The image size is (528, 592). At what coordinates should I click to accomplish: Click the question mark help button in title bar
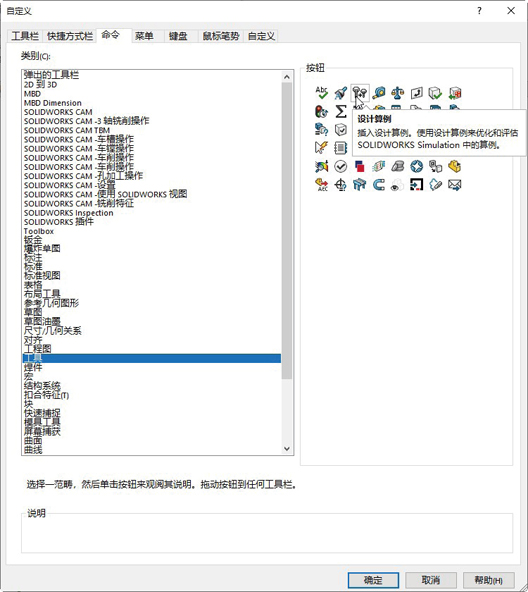(x=479, y=11)
